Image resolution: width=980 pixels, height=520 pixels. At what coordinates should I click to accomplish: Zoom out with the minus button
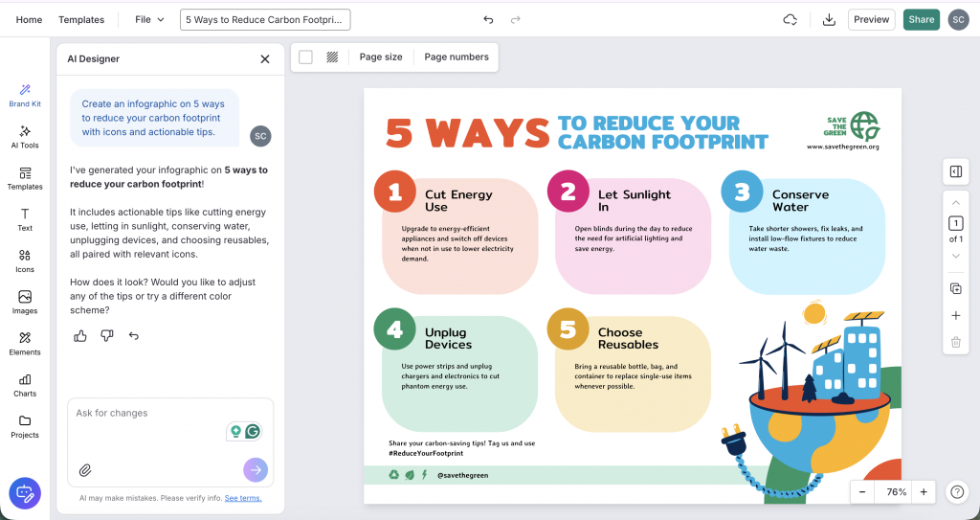coord(862,492)
